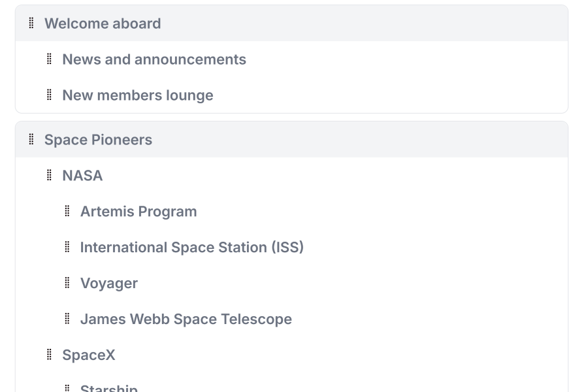Select the Artemis Program subforum
588x392 pixels.
point(139,212)
